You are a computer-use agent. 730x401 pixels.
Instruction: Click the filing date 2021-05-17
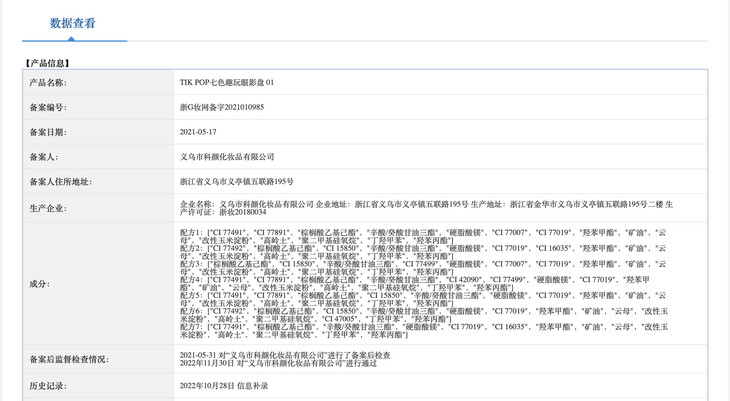point(198,132)
